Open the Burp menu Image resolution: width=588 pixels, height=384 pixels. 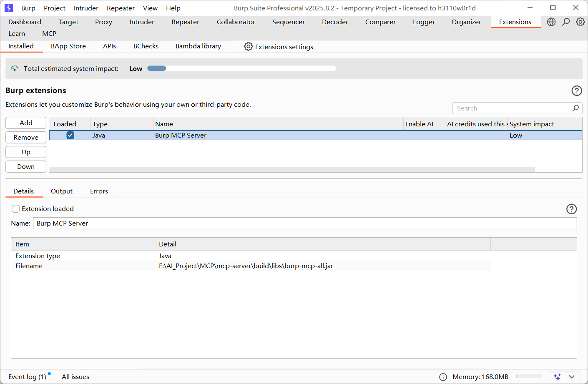(x=28, y=8)
